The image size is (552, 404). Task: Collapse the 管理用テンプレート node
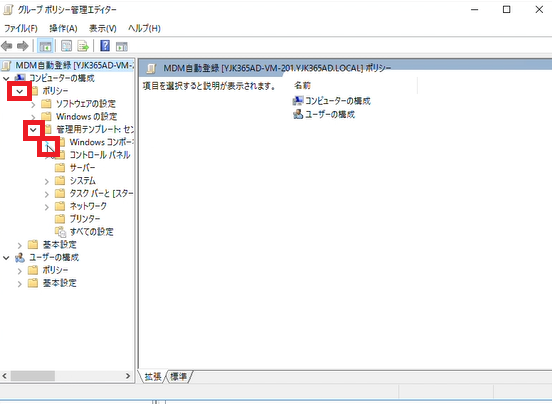coord(33,130)
